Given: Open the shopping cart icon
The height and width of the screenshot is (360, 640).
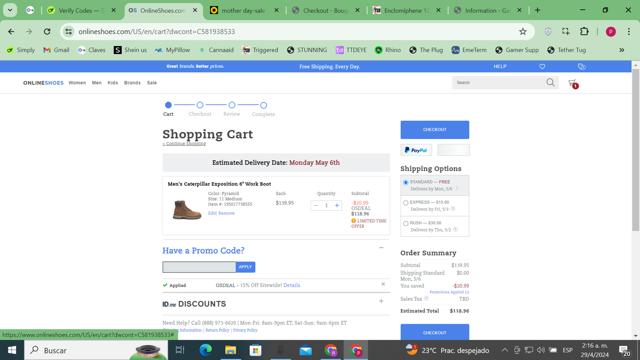Looking at the screenshot, I should 573,83.
